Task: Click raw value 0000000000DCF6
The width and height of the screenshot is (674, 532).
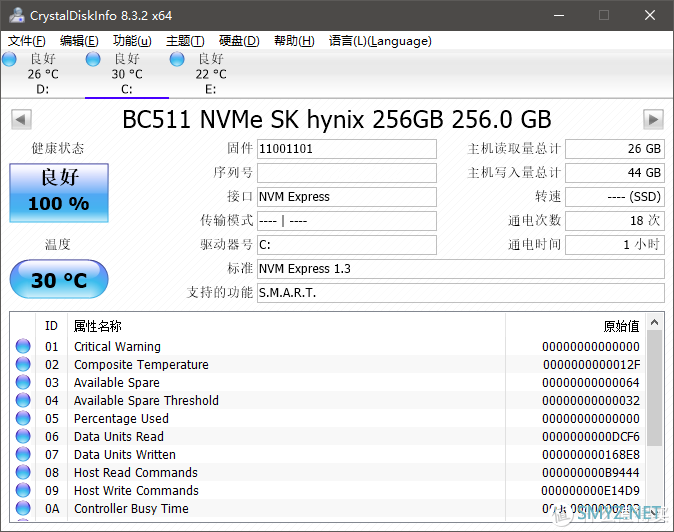Action: coord(591,437)
